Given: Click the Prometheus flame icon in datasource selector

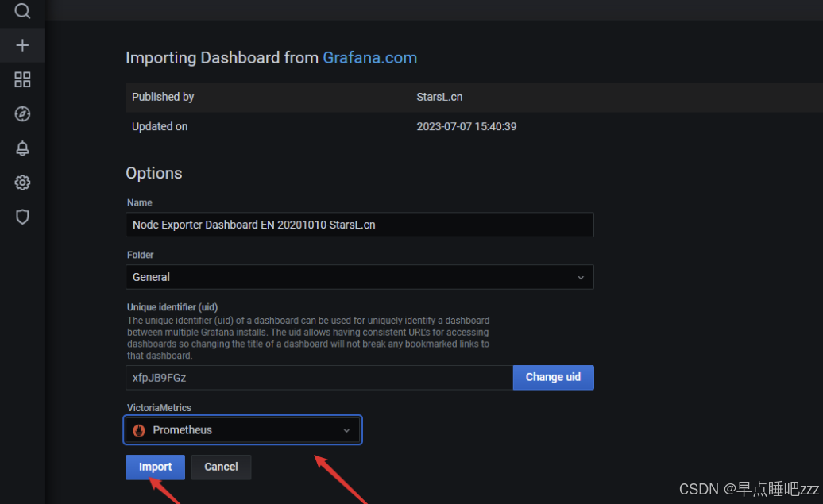Looking at the screenshot, I should tap(139, 430).
